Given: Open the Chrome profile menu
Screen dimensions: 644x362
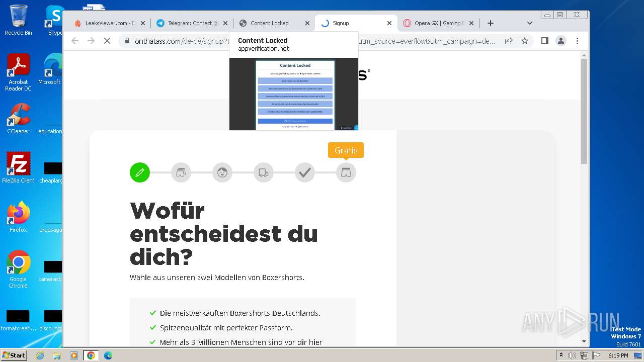Looking at the screenshot, I should pyautogui.click(x=561, y=41).
